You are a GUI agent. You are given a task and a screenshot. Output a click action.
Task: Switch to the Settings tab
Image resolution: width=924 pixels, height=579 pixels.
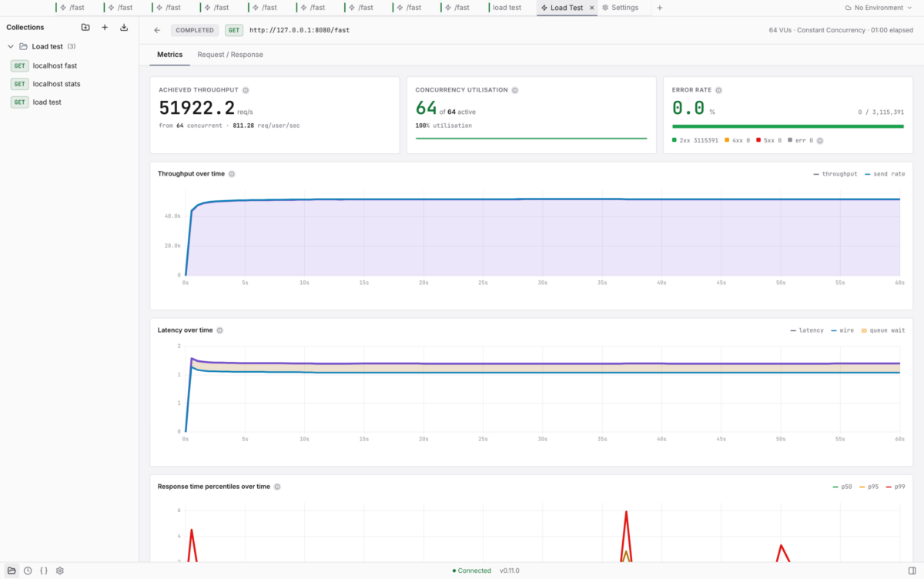[x=621, y=8]
